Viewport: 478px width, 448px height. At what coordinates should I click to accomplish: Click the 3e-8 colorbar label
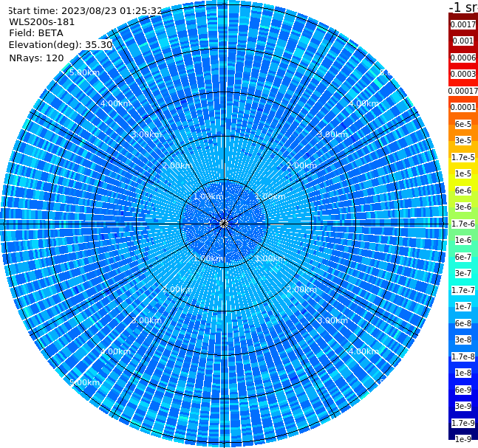pyautogui.click(x=463, y=340)
